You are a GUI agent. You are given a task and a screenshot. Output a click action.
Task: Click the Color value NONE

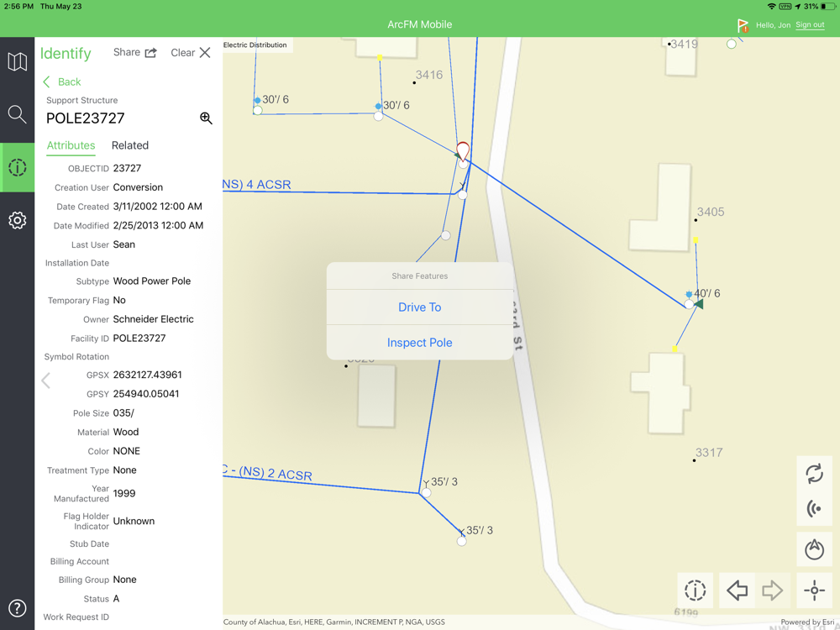point(127,451)
